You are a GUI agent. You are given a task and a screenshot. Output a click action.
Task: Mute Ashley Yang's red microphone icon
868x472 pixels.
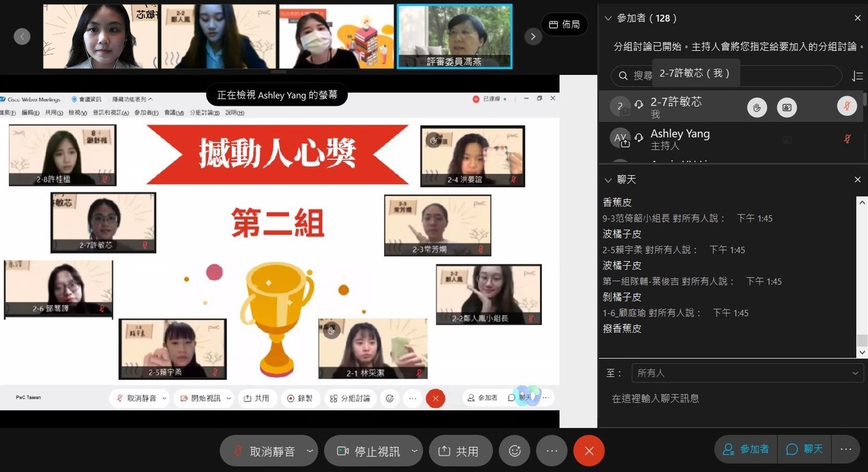[x=847, y=137]
